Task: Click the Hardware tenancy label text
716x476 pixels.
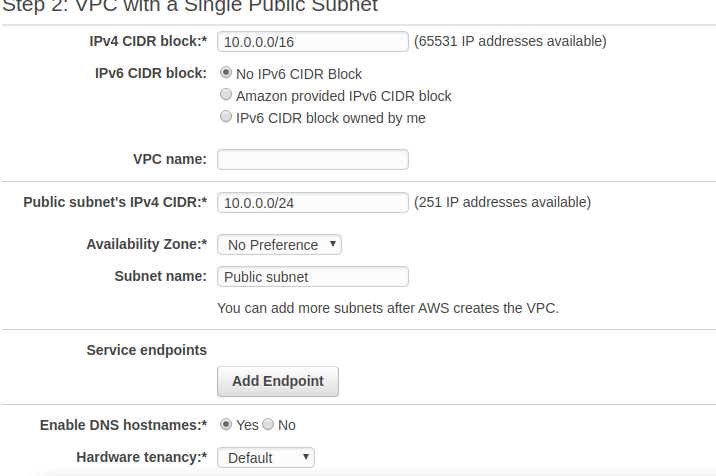Action: click(141, 458)
